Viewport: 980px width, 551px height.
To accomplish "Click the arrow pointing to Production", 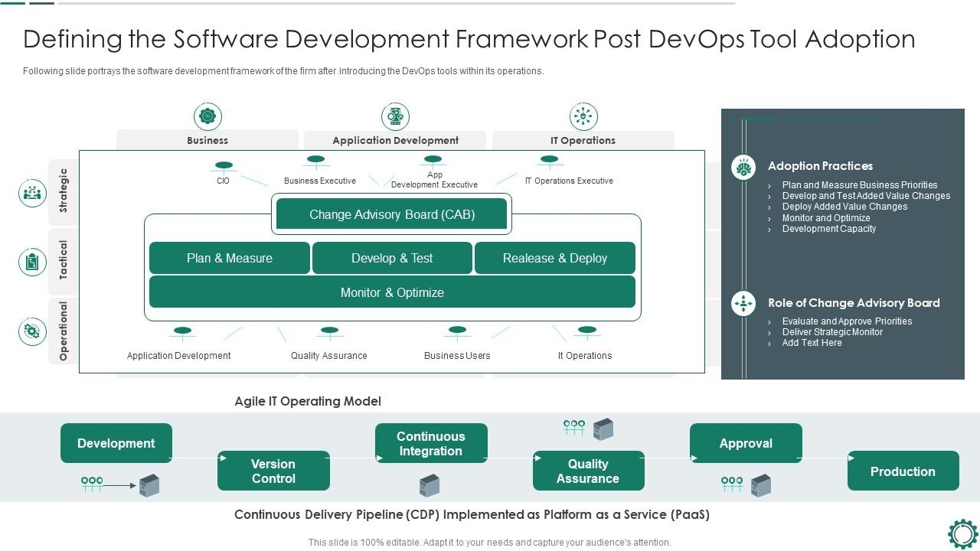I will [851, 457].
